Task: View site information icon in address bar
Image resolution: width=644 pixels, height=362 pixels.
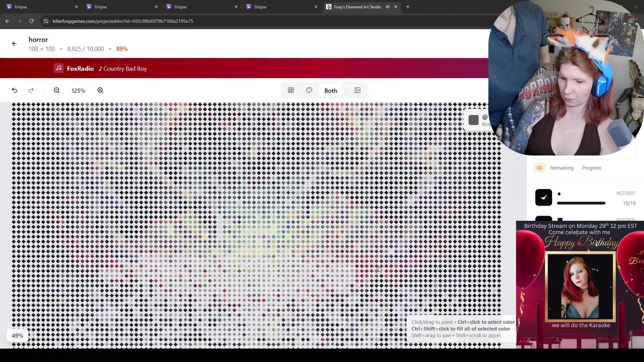Action: (x=46, y=21)
